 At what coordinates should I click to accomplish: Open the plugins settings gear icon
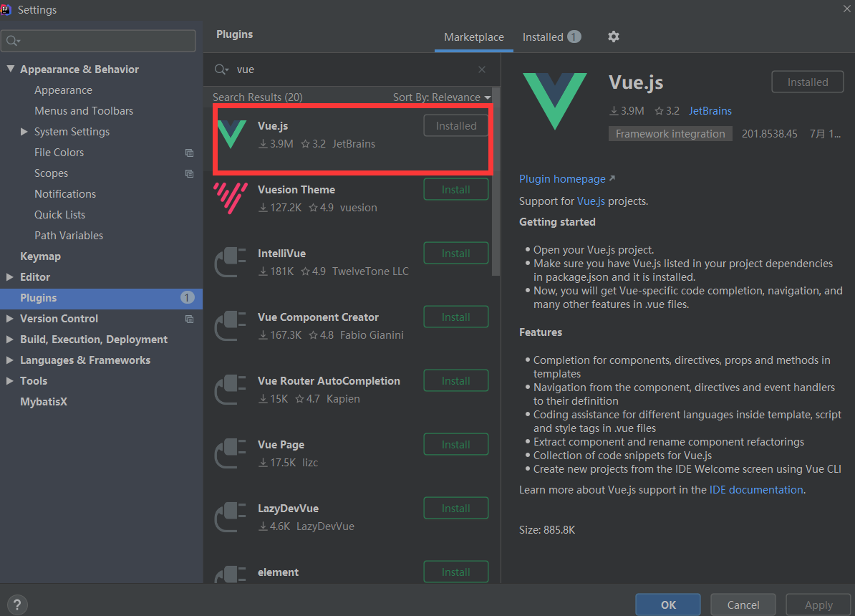pos(614,36)
